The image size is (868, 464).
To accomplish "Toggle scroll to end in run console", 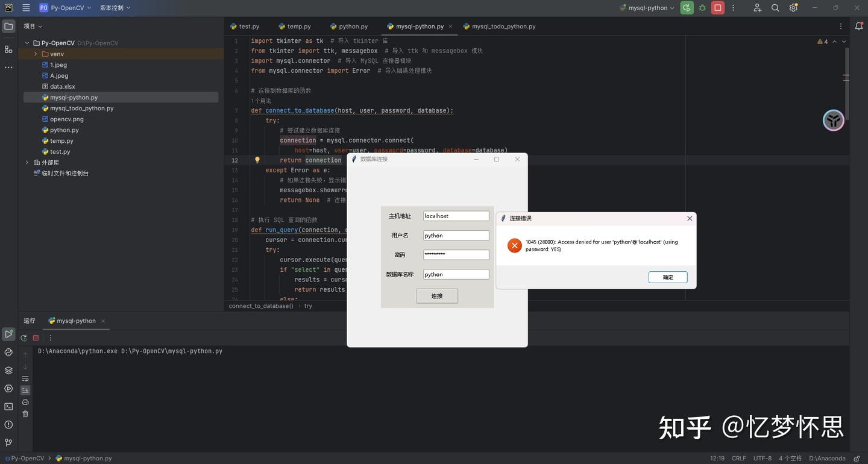I will pyautogui.click(x=25, y=390).
